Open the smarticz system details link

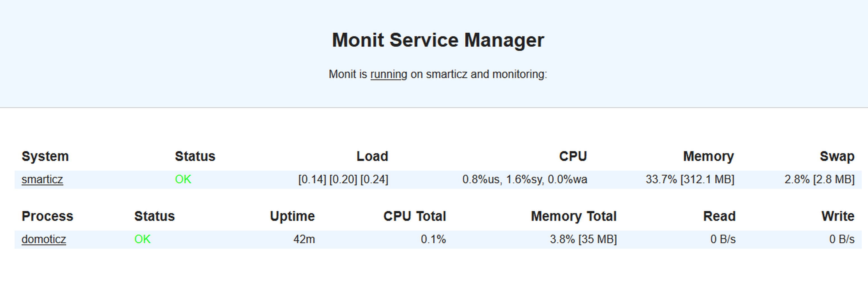click(42, 179)
